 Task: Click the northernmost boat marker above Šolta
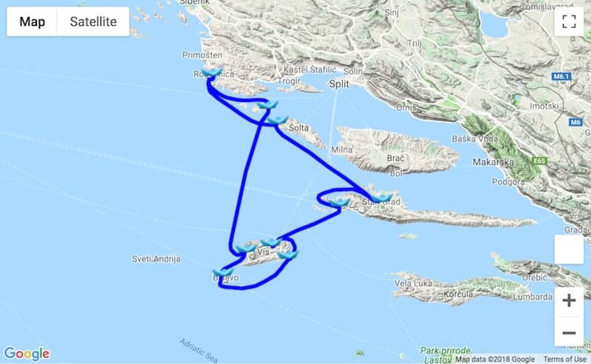(267, 104)
